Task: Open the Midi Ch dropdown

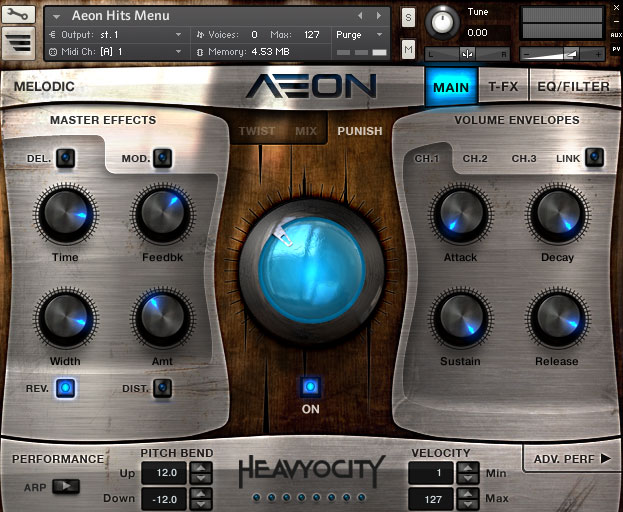Action: point(178,51)
